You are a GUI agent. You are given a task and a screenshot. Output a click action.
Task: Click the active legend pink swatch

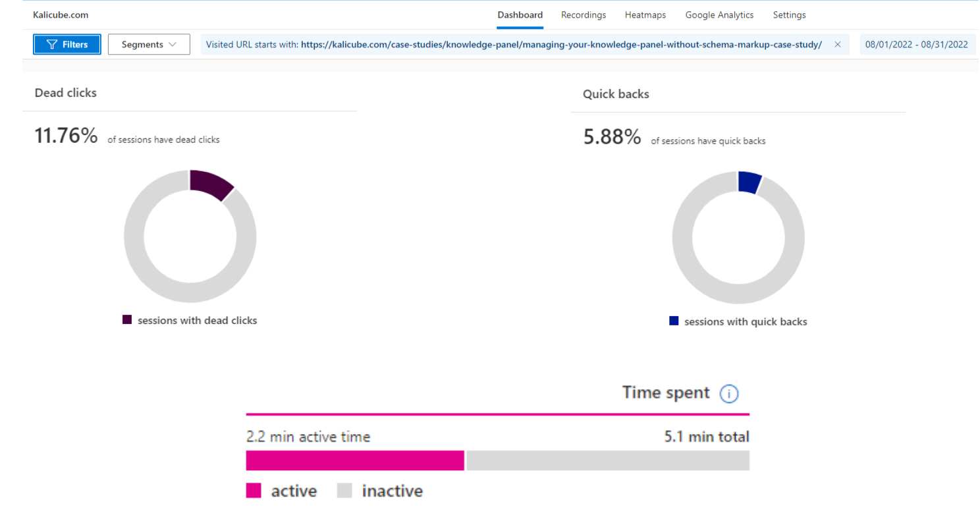(254, 491)
